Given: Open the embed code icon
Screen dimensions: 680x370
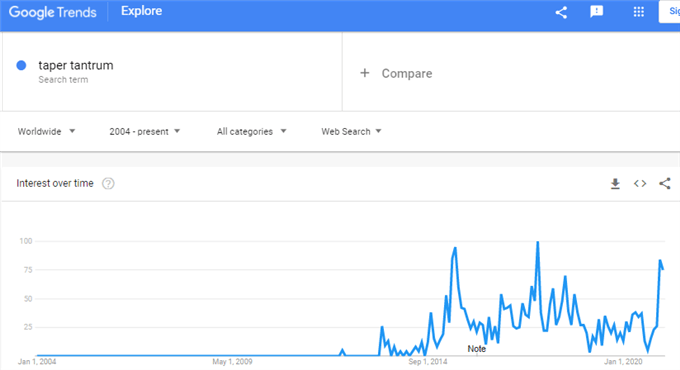Looking at the screenshot, I should [640, 183].
